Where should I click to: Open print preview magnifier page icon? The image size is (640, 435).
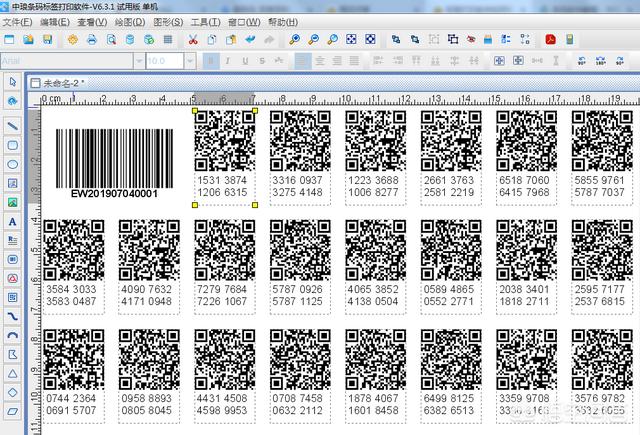(111, 40)
